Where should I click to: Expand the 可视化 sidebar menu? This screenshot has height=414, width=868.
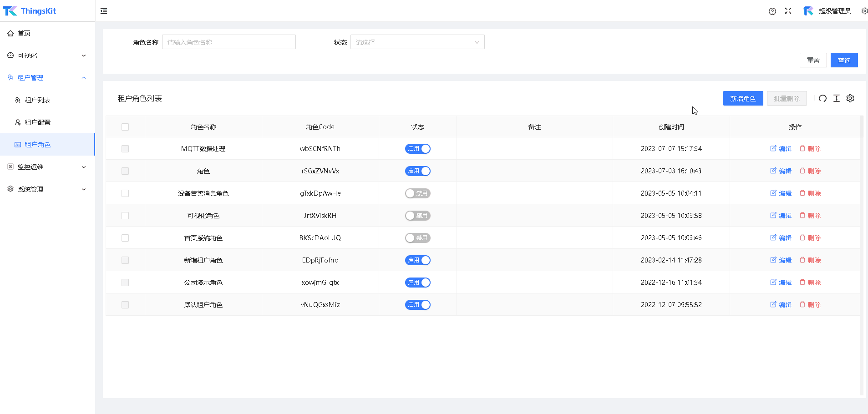pyautogui.click(x=47, y=56)
